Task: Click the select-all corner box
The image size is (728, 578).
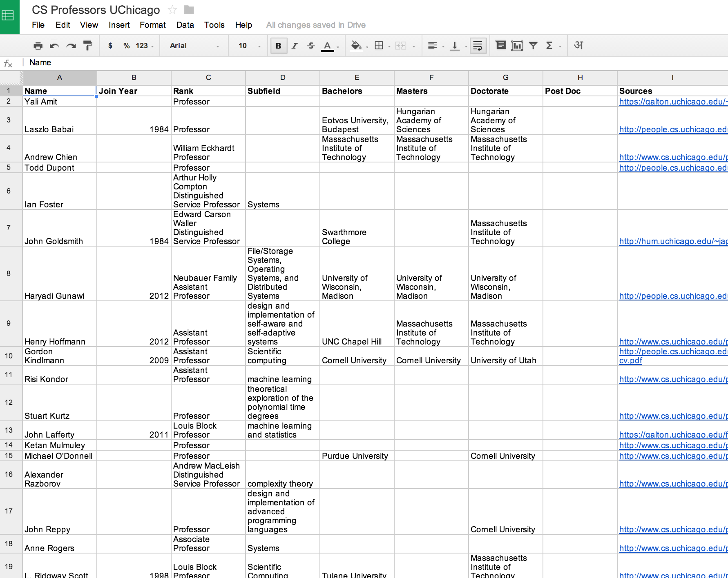Action: click(11, 78)
